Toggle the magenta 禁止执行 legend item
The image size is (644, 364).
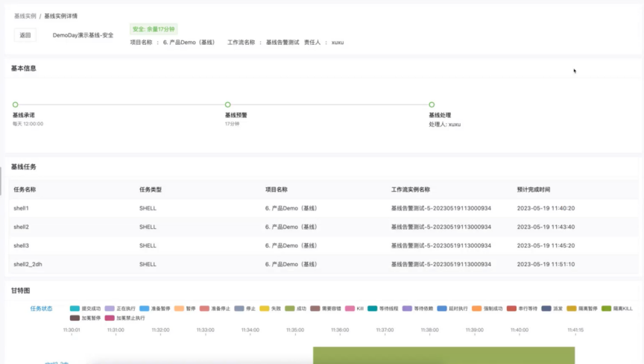pos(125,318)
